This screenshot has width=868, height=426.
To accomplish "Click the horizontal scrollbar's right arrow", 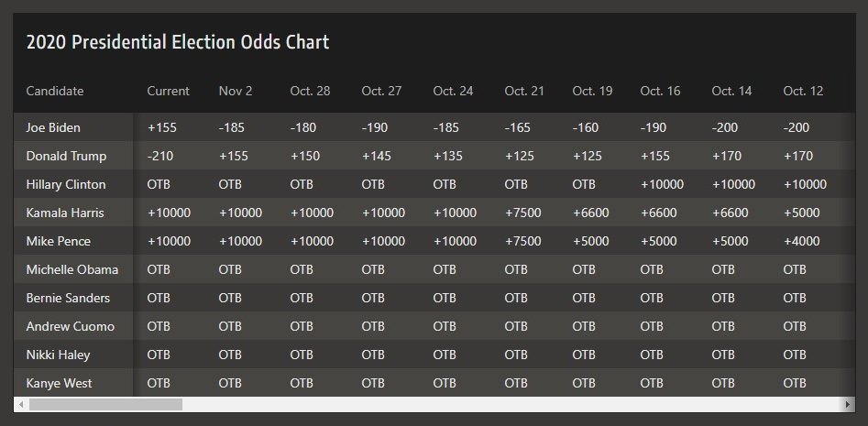I will coord(848,404).
